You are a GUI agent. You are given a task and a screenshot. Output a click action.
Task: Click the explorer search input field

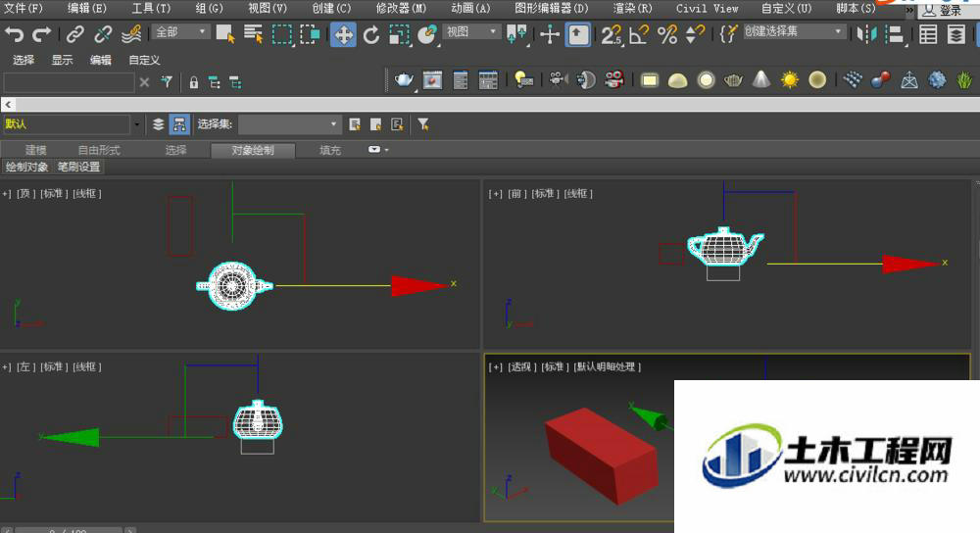click(69, 82)
